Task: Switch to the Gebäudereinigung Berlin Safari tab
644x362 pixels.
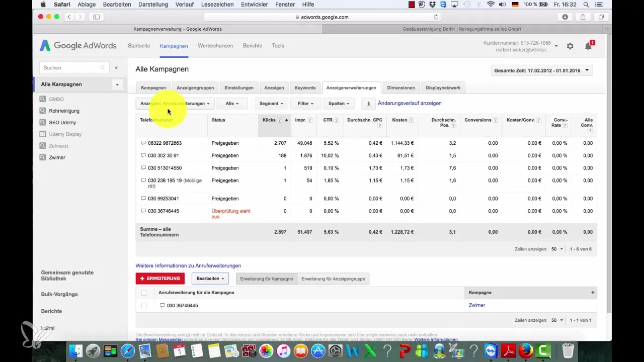Action: [462, 29]
